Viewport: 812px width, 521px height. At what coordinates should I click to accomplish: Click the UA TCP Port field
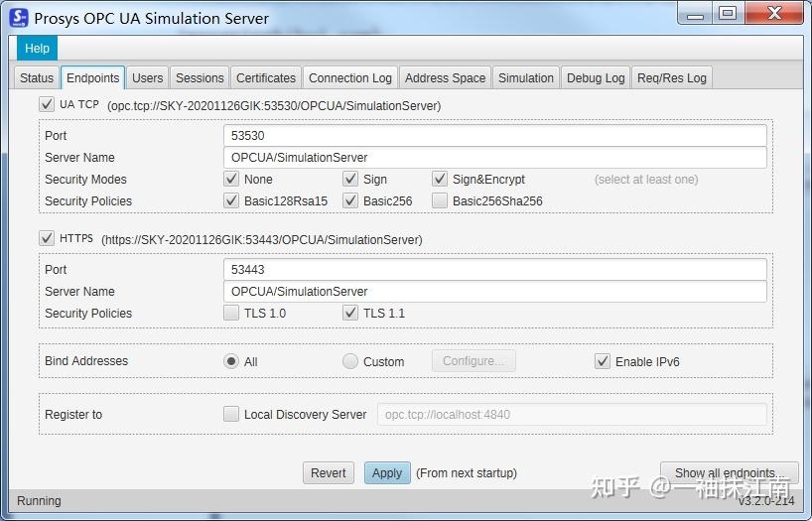pyautogui.click(x=494, y=136)
